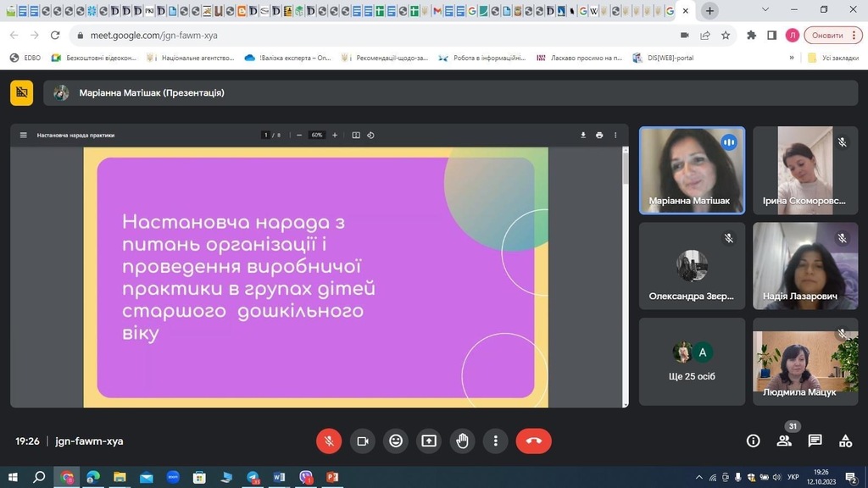
Task: Open more call options three-dot menu
Action: pyautogui.click(x=495, y=441)
